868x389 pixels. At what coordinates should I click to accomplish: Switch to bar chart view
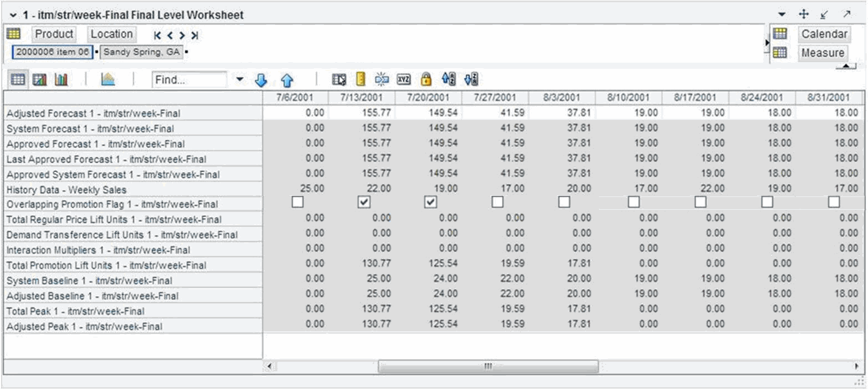click(x=60, y=80)
